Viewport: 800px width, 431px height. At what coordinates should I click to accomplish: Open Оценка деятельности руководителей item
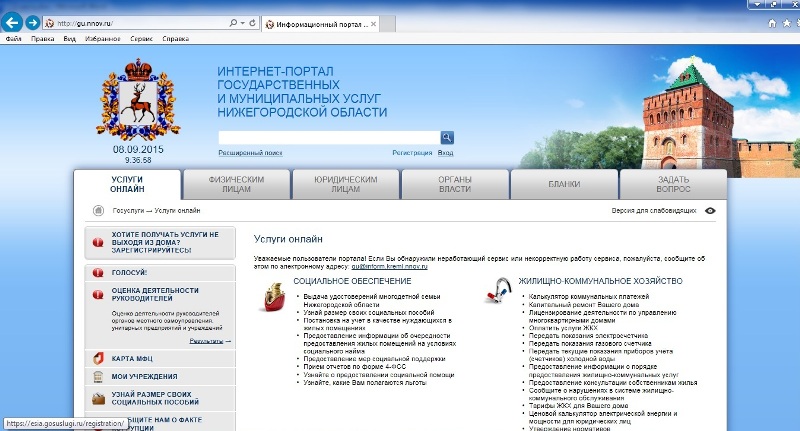pos(155,294)
